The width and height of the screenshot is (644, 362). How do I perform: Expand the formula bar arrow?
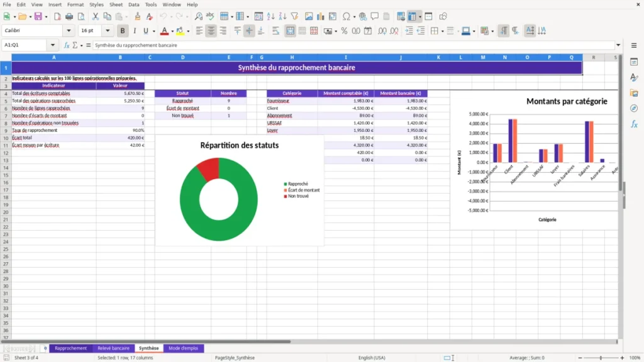click(618, 45)
